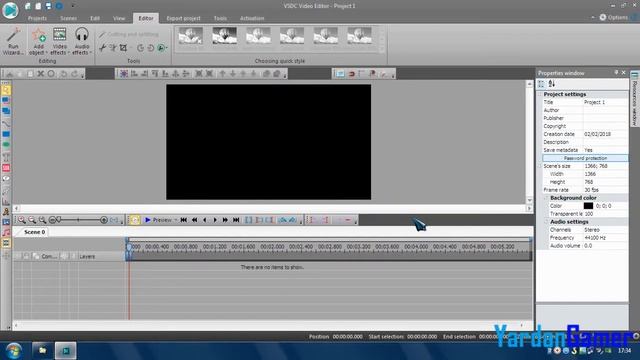
Task: Select the Scene 0 timeline tab
Action: pos(34,232)
